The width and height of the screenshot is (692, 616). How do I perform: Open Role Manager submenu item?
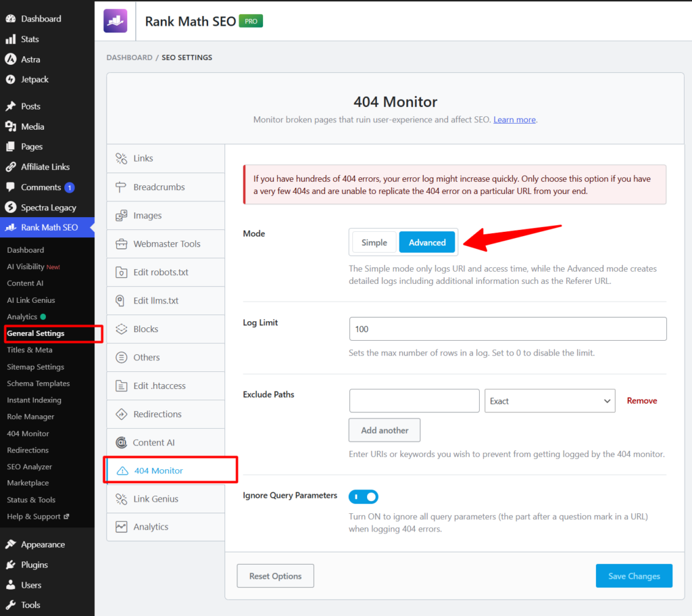click(x=30, y=417)
